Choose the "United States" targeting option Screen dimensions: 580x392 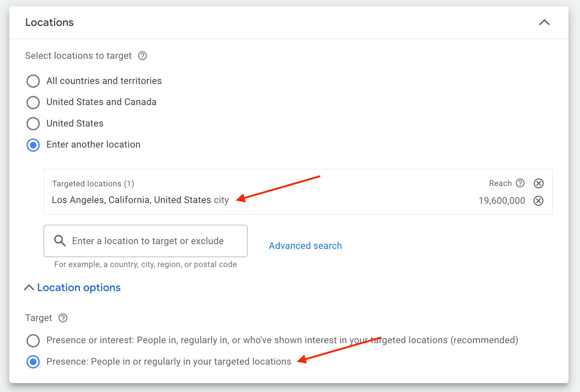point(33,124)
